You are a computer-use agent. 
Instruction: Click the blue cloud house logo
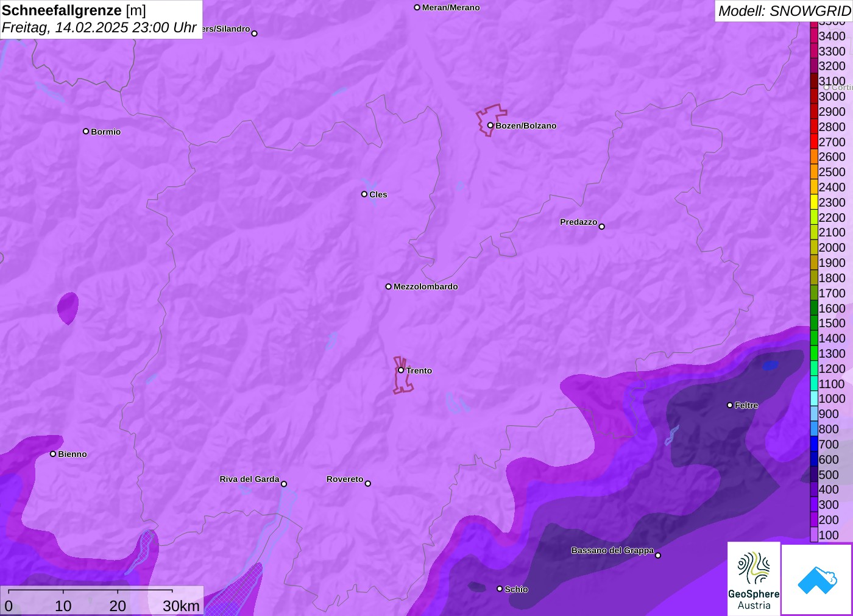(817, 579)
